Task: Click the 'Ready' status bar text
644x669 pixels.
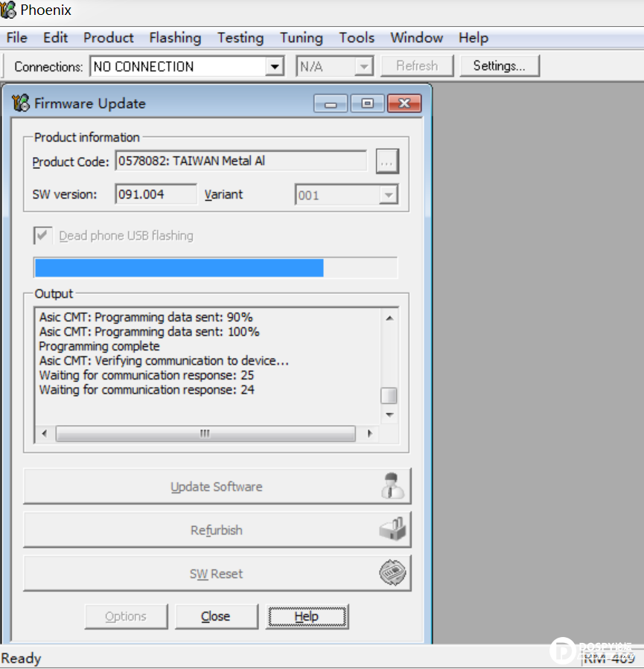Action: coord(21,659)
